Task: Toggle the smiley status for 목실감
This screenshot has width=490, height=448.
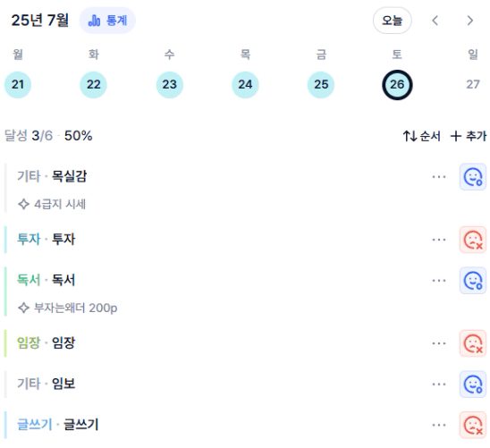Action: (473, 177)
